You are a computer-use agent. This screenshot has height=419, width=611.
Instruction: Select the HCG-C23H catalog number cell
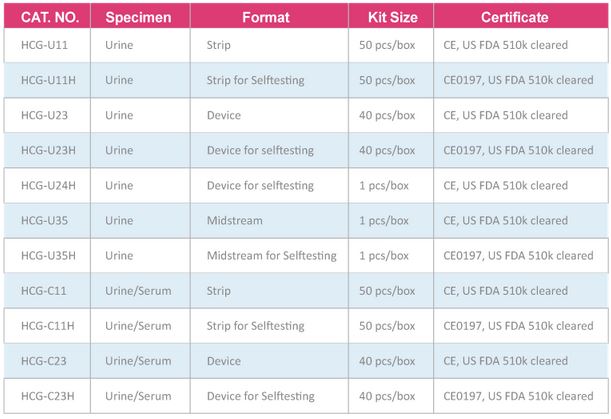46,396
